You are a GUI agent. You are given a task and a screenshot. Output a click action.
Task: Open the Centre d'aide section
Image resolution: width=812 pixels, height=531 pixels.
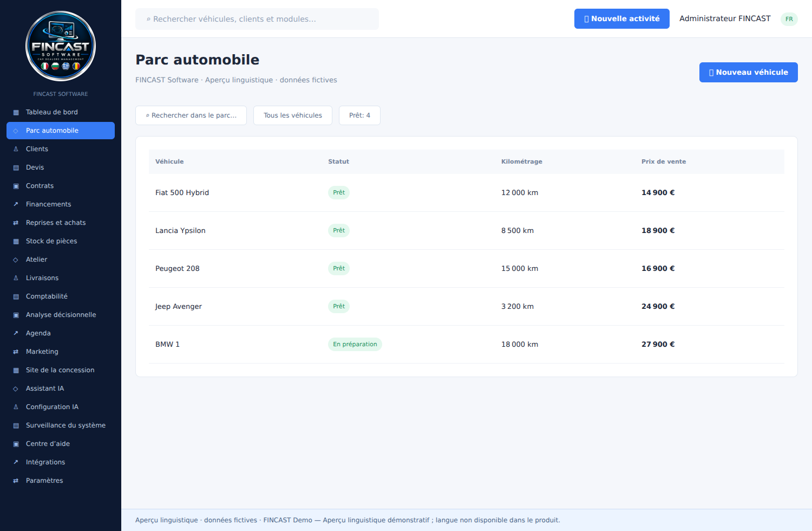tap(61, 444)
